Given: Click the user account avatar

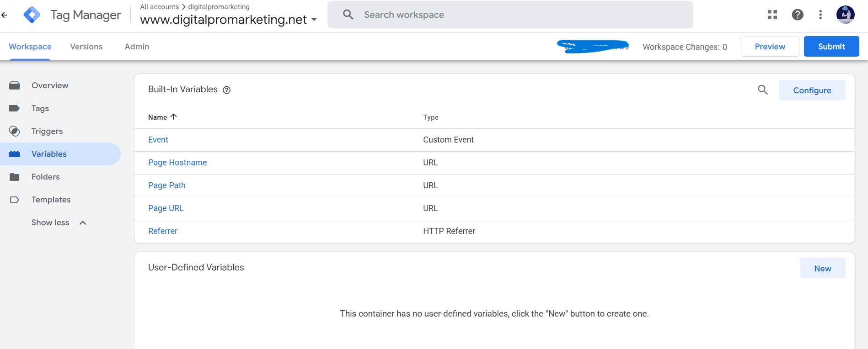Looking at the screenshot, I should 845,15.
